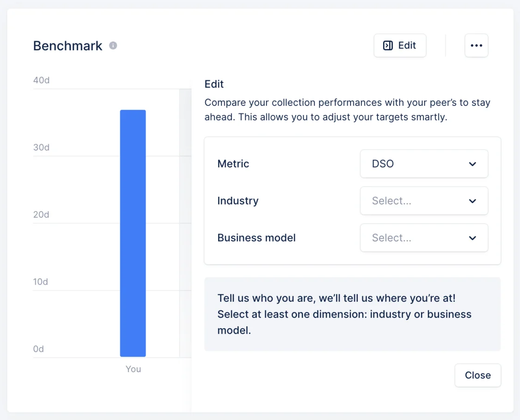Click the info icon beside Benchmark
Screen dimensions: 520x420
click(x=113, y=45)
